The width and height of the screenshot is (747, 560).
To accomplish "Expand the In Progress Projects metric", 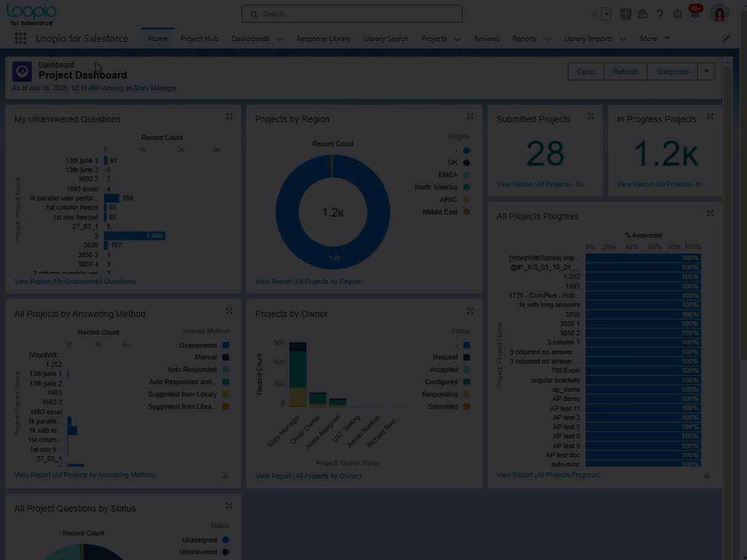I will [710, 117].
